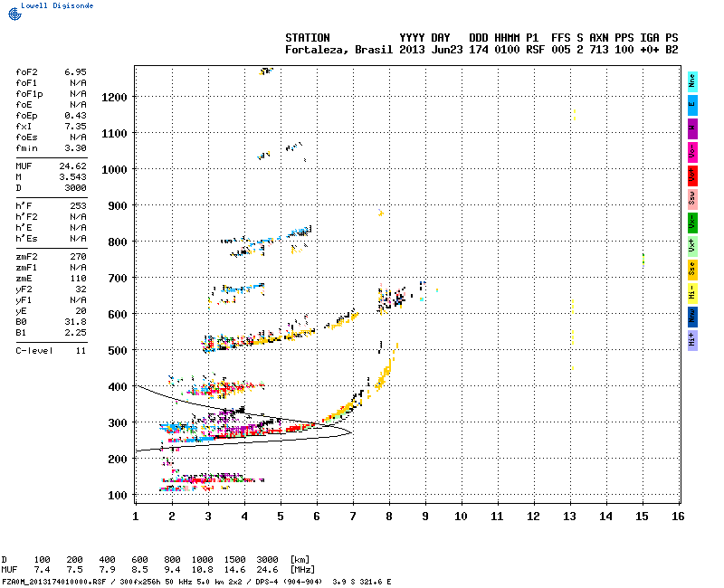The width and height of the screenshot is (724, 588).
Task: Pick the magenta Vo- legend swatch
Action: click(692, 152)
